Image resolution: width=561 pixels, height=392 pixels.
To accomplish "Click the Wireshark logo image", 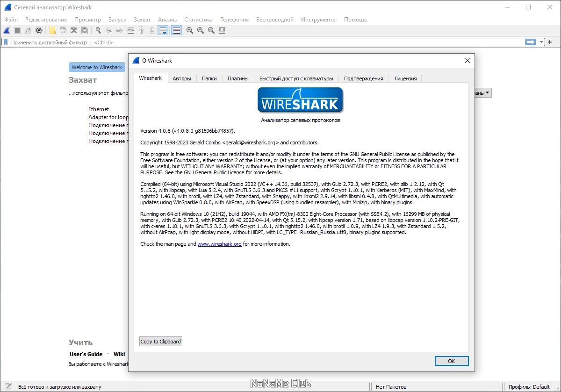I will (301, 100).
